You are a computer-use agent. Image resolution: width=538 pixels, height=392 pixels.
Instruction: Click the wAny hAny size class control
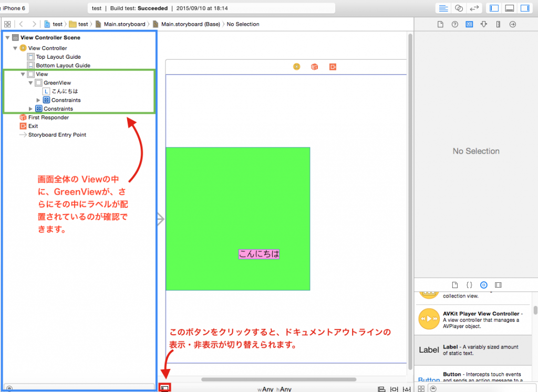coord(274,389)
